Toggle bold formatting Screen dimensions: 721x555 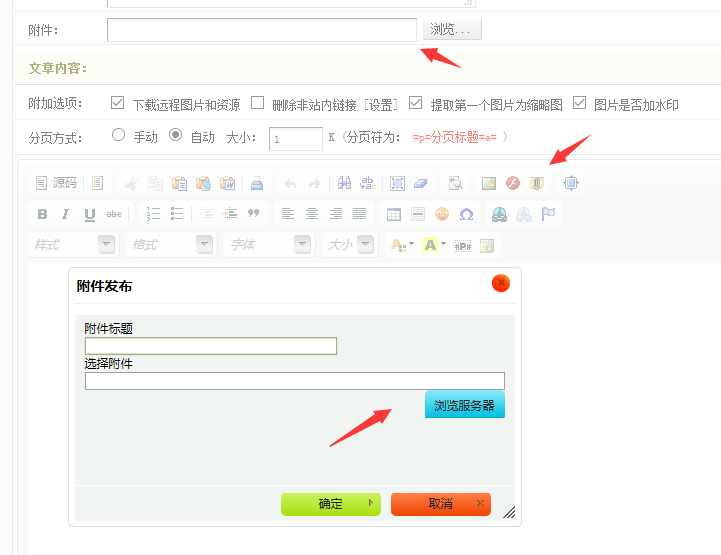(42, 214)
